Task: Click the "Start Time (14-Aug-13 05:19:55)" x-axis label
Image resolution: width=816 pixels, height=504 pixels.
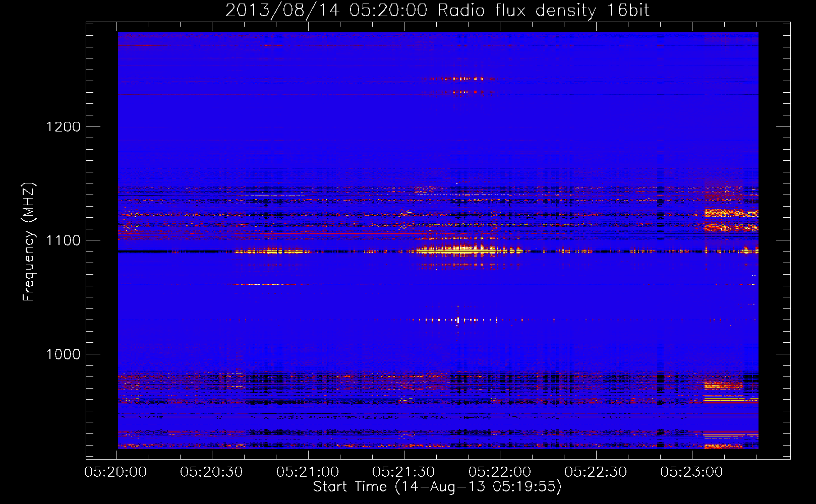Action: pyautogui.click(x=437, y=486)
